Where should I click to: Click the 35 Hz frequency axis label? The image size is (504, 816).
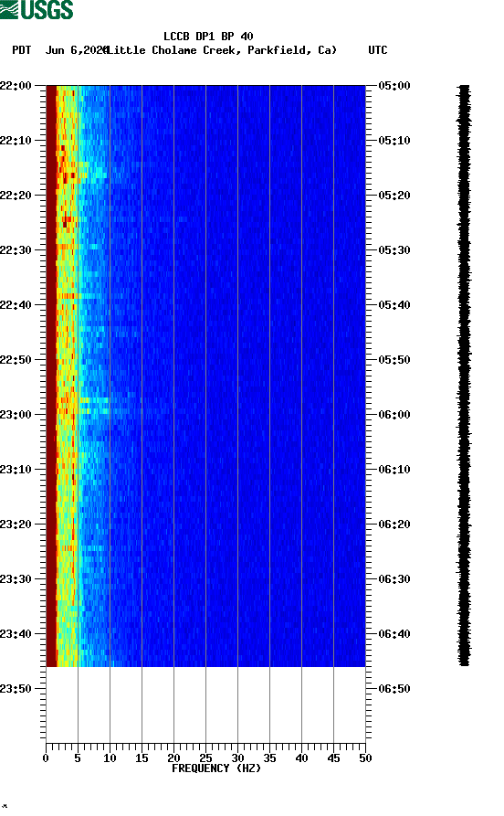click(269, 758)
